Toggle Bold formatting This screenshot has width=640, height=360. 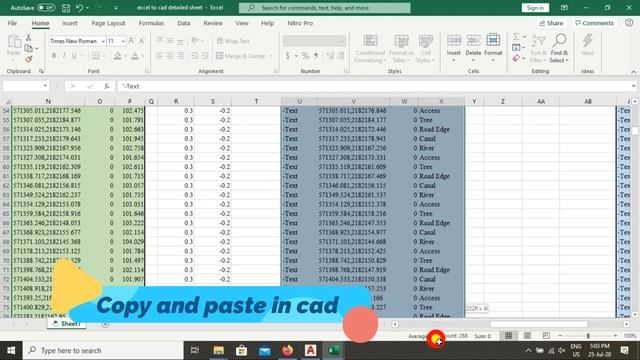click(x=53, y=56)
